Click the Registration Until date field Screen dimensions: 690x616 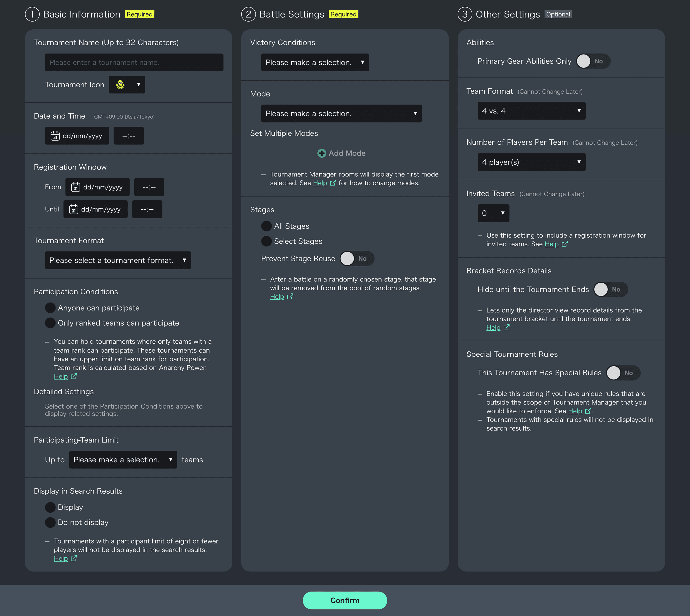tap(96, 210)
